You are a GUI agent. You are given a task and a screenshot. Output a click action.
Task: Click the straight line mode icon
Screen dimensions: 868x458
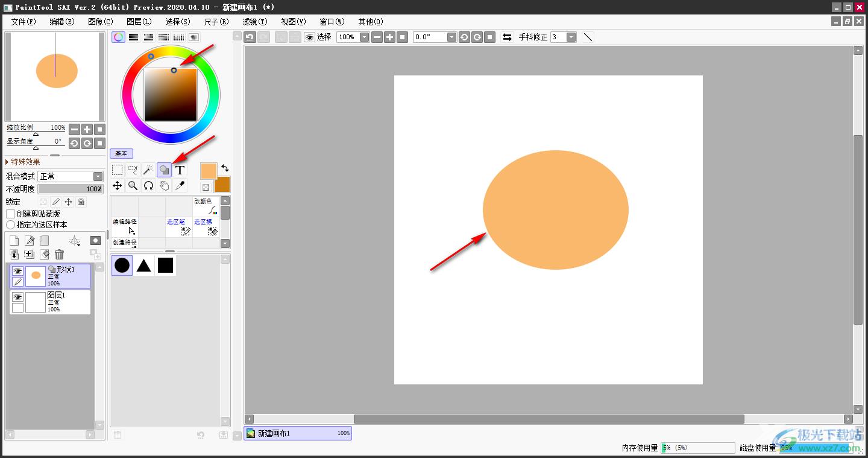[588, 37]
